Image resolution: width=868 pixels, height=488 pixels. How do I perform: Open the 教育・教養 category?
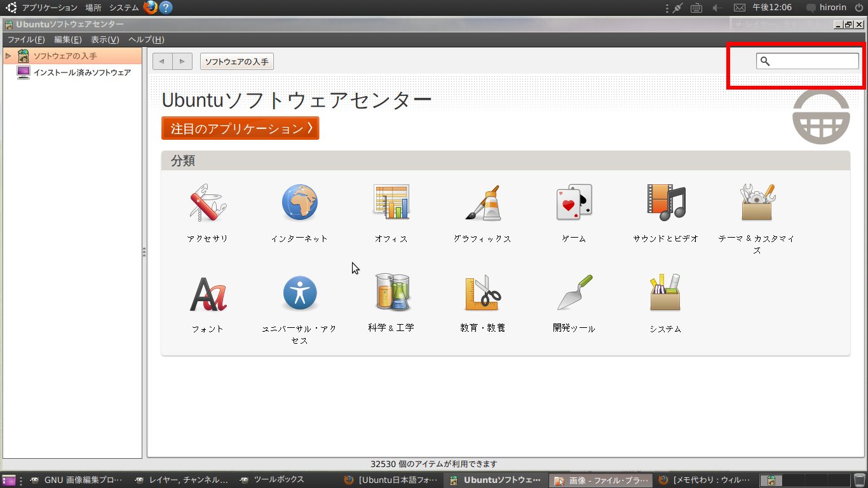(x=482, y=304)
